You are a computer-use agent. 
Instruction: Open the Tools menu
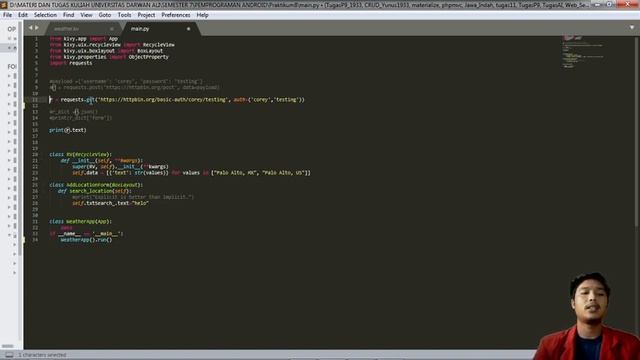(124, 15)
